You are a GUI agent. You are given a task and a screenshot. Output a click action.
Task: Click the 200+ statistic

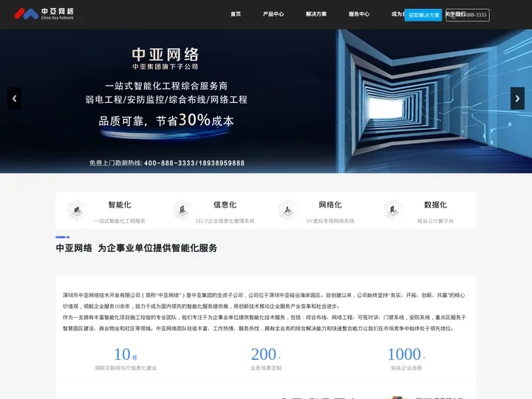point(266,354)
